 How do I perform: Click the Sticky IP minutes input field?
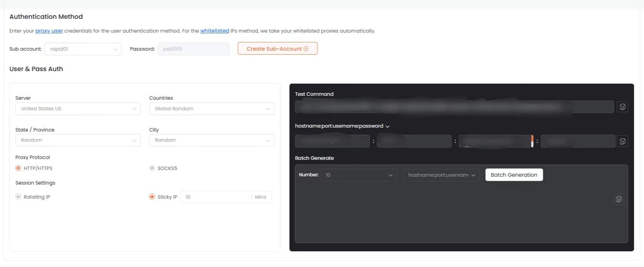pyautogui.click(x=216, y=197)
